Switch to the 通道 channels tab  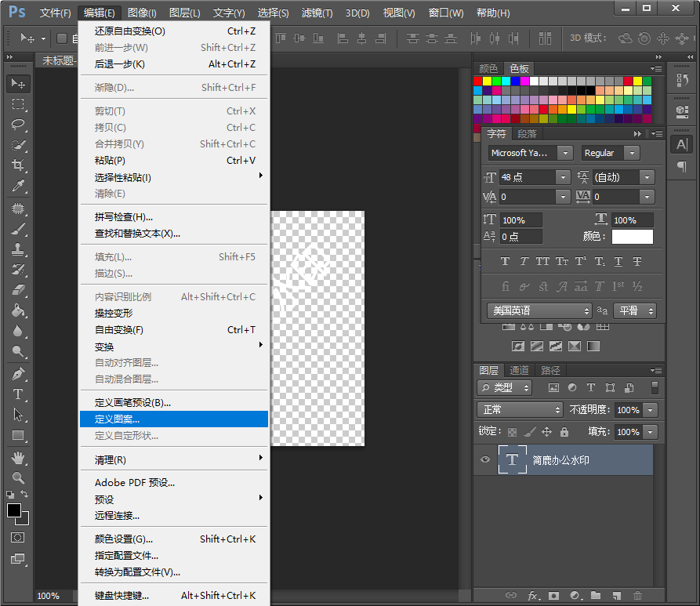[x=519, y=370]
